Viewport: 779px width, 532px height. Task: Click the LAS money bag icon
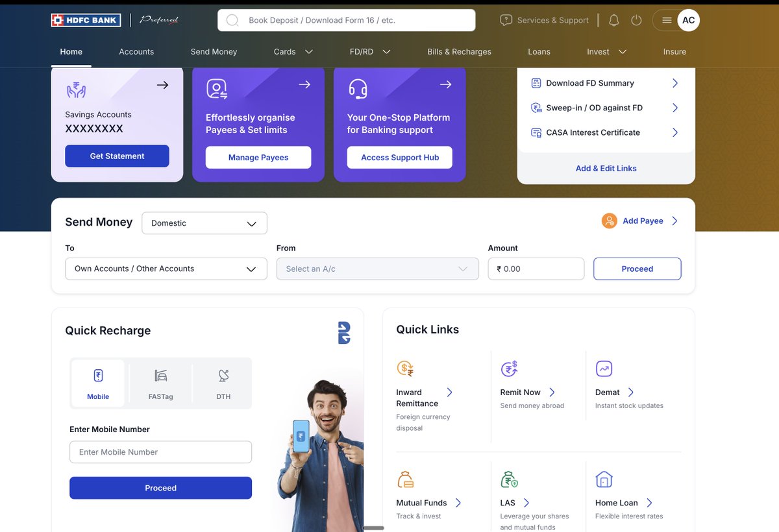click(509, 479)
